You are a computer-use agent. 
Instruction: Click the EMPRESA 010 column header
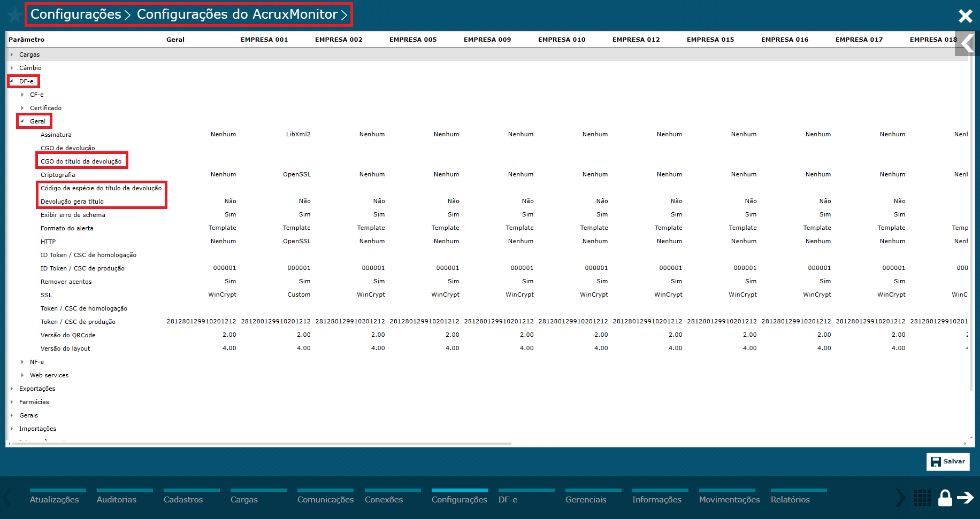tap(562, 40)
